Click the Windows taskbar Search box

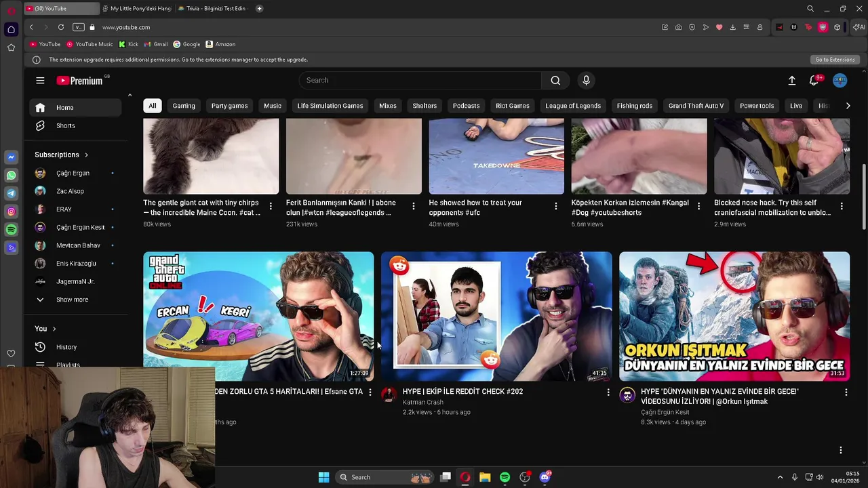tap(384, 477)
